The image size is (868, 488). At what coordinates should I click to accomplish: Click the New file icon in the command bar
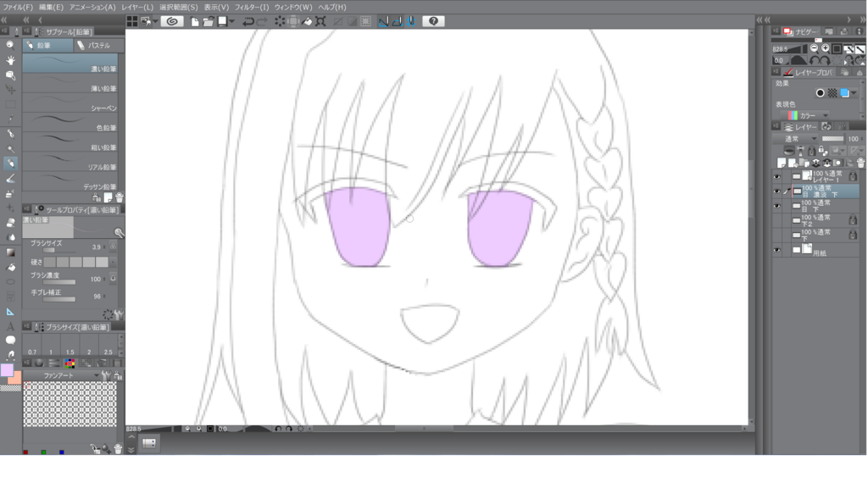point(195,21)
